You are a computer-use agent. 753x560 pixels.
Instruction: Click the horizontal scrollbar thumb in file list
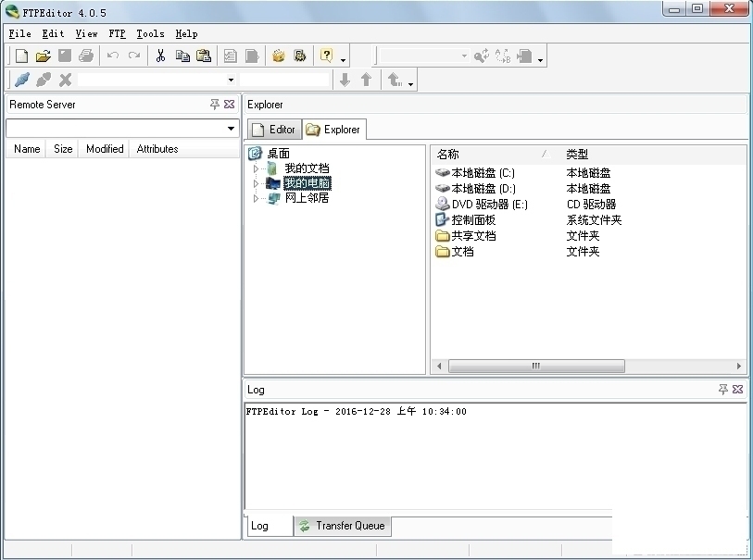(x=536, y=367)
